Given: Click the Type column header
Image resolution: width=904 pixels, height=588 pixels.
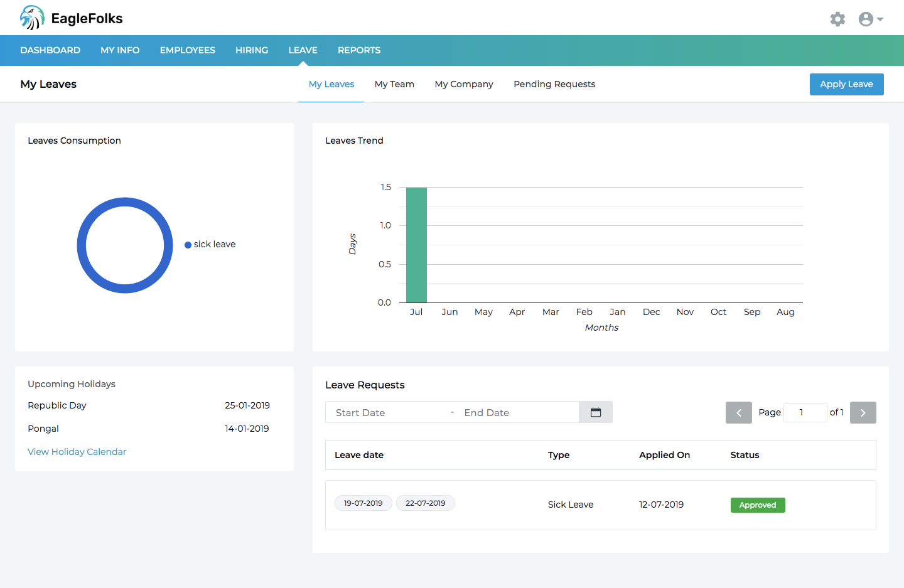Looking at the screenshot, I should tap(559, 455).
